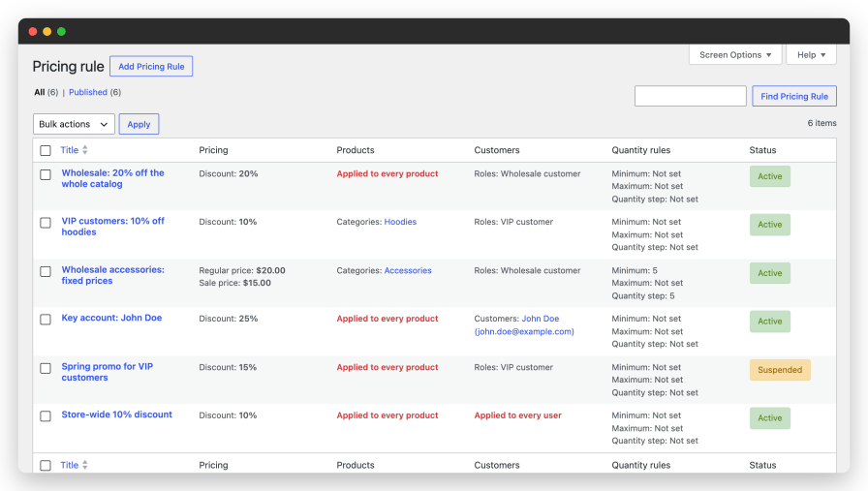Open the Wholesale: 20% off the whole catalog rule
Image resolution: width=868 pixels, height=491 pixels.
point(113,178)
